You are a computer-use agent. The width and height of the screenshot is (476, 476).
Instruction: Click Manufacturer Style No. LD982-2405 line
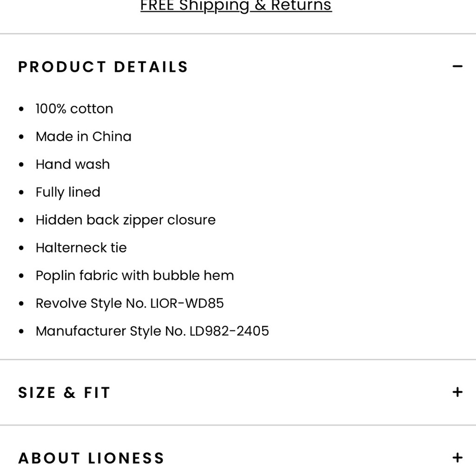point(152,331)
